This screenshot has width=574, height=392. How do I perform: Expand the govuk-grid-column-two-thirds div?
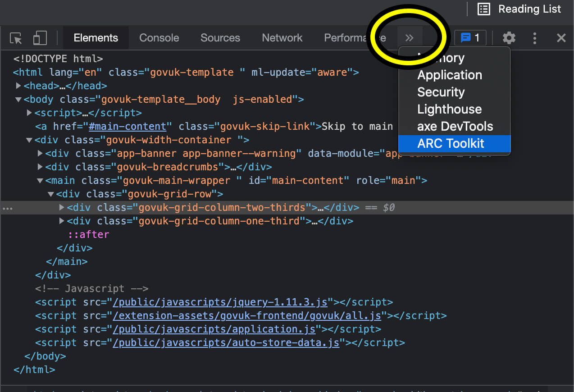(x=61, y=207)
